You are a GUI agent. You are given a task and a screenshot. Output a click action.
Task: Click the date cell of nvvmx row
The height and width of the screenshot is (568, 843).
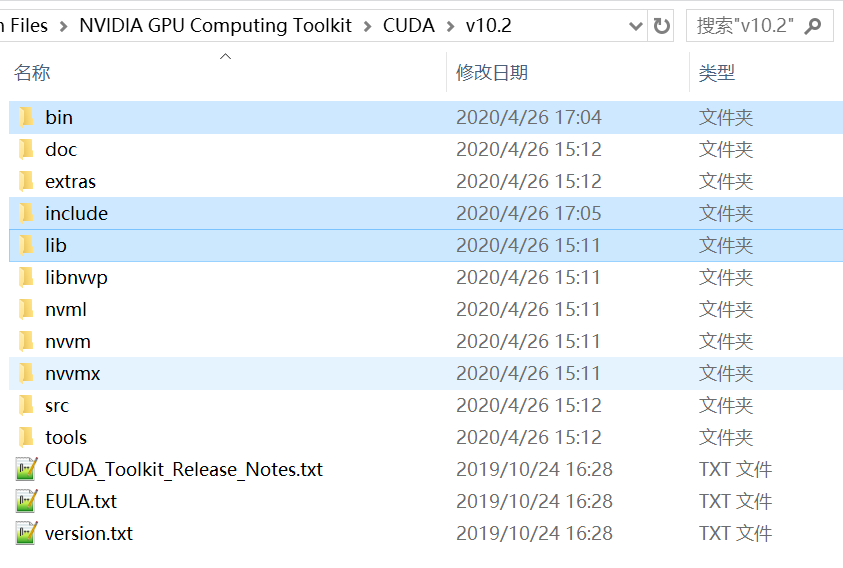pyautogui.click(x=528, y=373)
